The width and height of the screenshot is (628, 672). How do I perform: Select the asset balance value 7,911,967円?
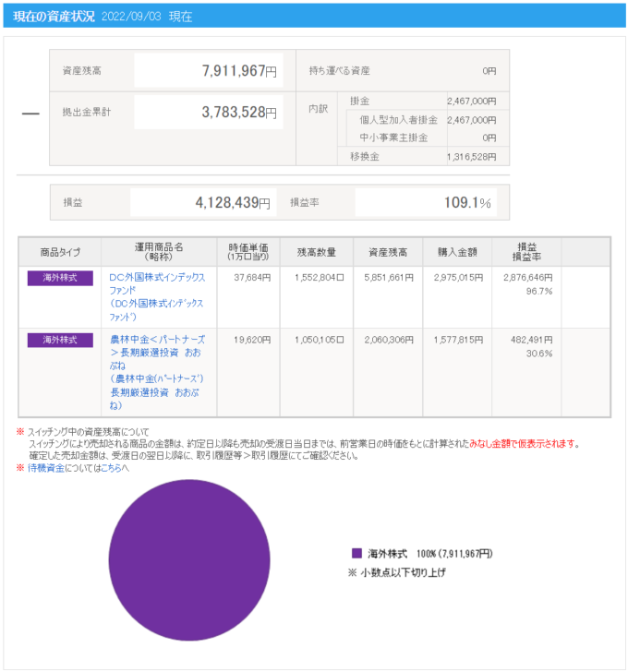point(239,71)
